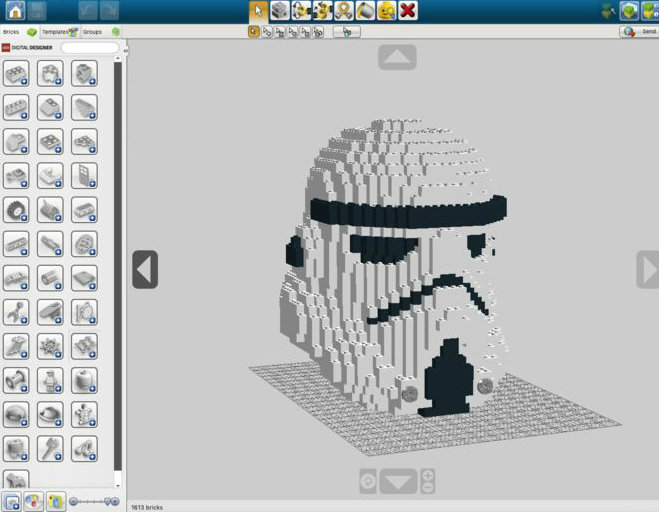Choose connected bricks selection sub-tool
Image resolution: width=659 pixels, height=512 pixels.
tap(279, 32)
